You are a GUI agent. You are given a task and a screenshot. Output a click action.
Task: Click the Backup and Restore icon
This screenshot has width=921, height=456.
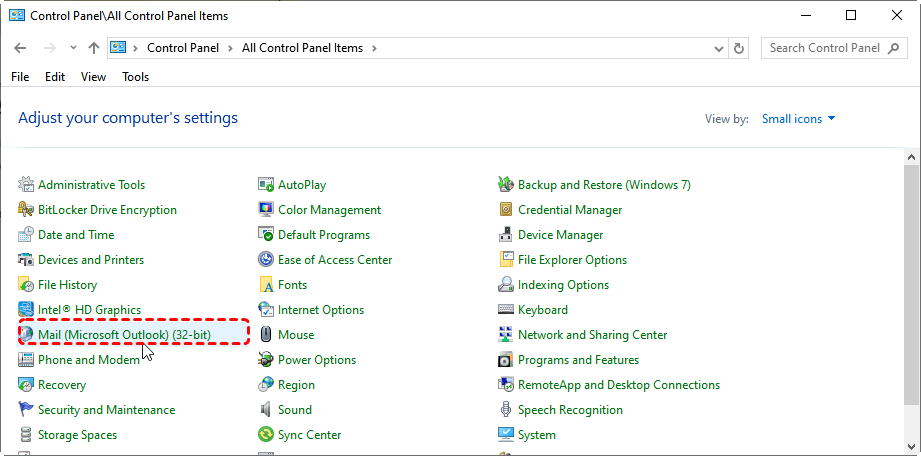[507, 185]
